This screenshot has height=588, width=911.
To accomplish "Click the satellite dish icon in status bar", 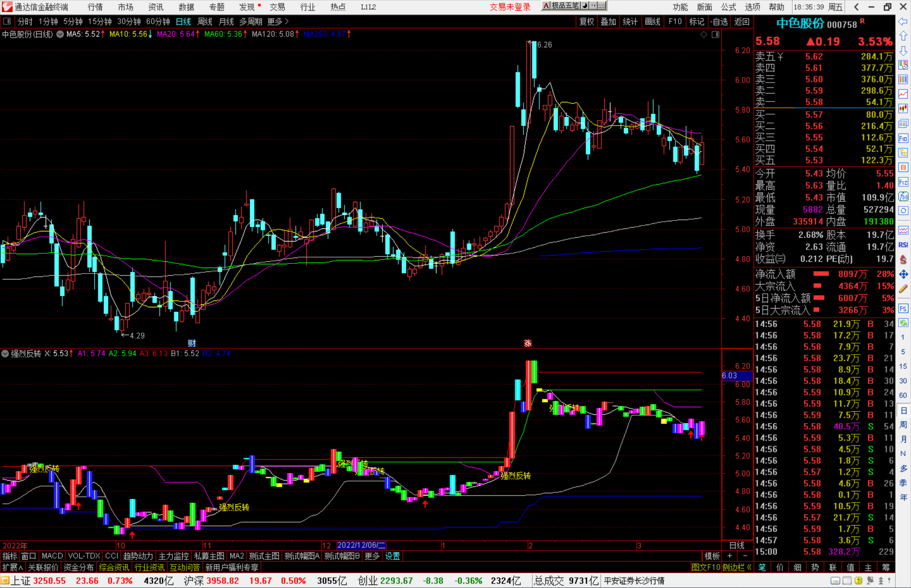I will click(870, 581).
